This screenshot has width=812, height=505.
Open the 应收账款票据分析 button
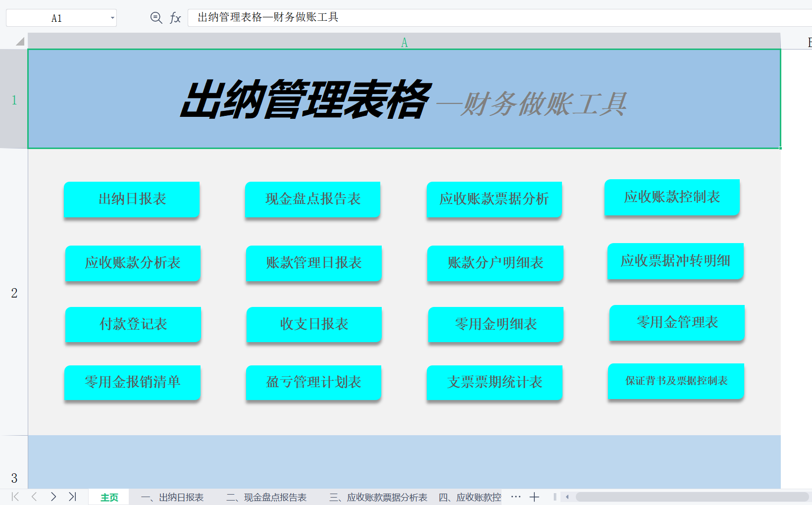tap(494, 199)
